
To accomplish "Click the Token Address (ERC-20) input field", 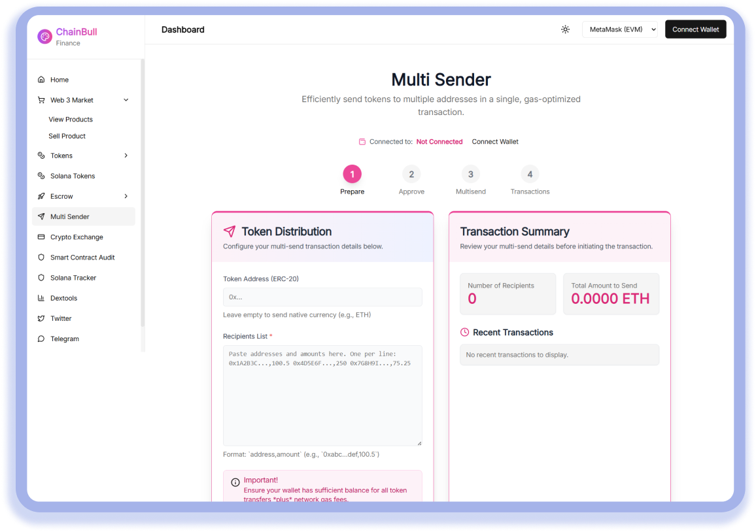I will coord(322,297).
